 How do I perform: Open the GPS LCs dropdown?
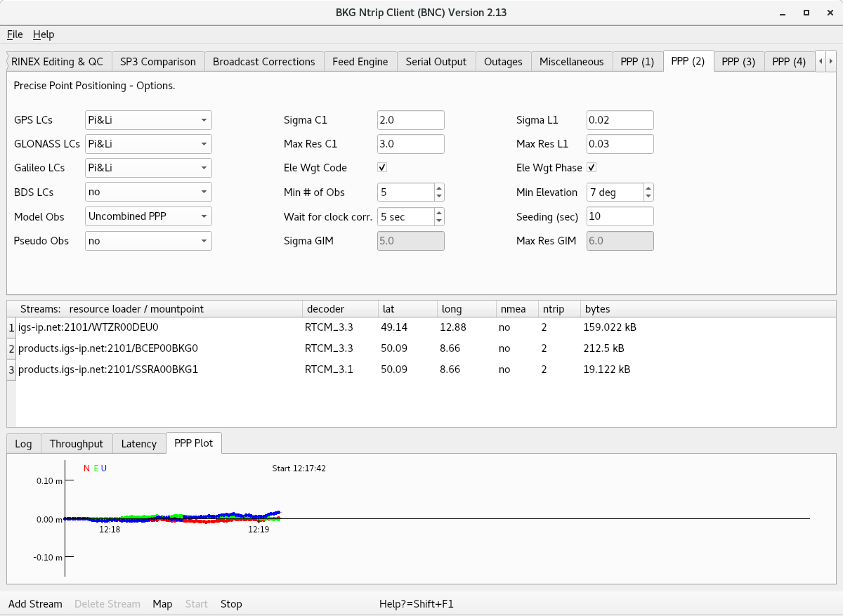pyautogui.click(x=148, y=120)
